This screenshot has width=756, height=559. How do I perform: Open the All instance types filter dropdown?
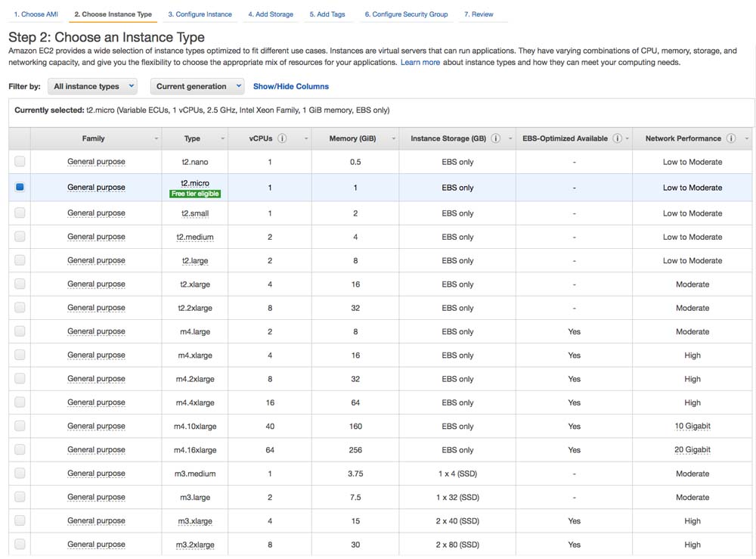point(92,86)
